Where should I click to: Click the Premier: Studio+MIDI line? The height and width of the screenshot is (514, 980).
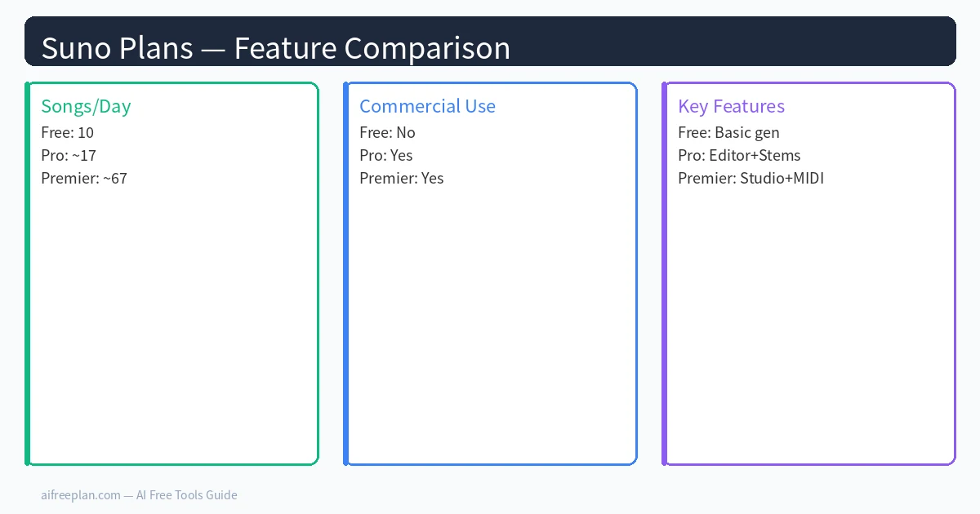(751, 178)
